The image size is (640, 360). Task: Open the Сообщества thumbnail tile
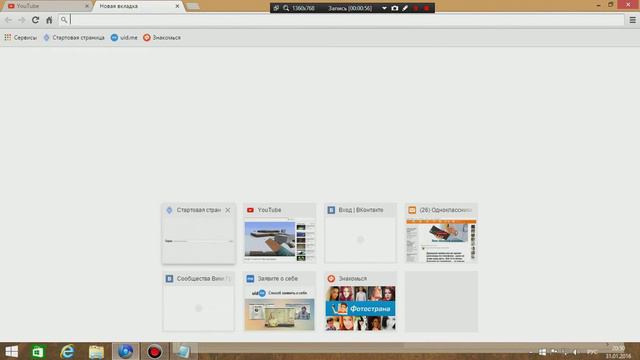pyautogui.click(x=199, y=302)
